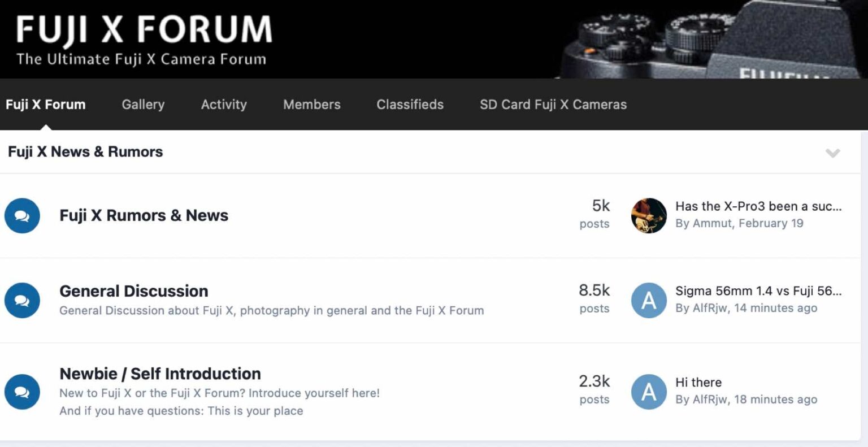This screenshot has width=868, height=447.
Task: Open the X-Pro3 success topic link
Action: tap(757, 206)
